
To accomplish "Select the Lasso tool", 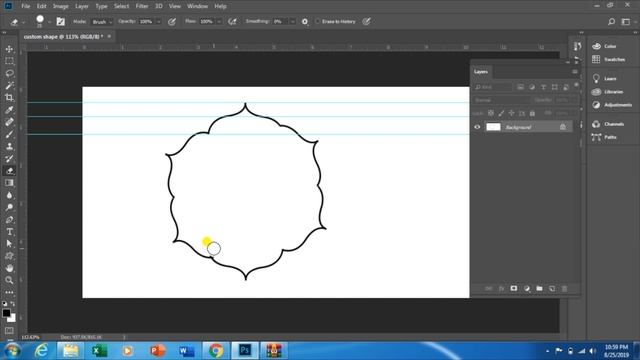I will (x=9, y=73).
